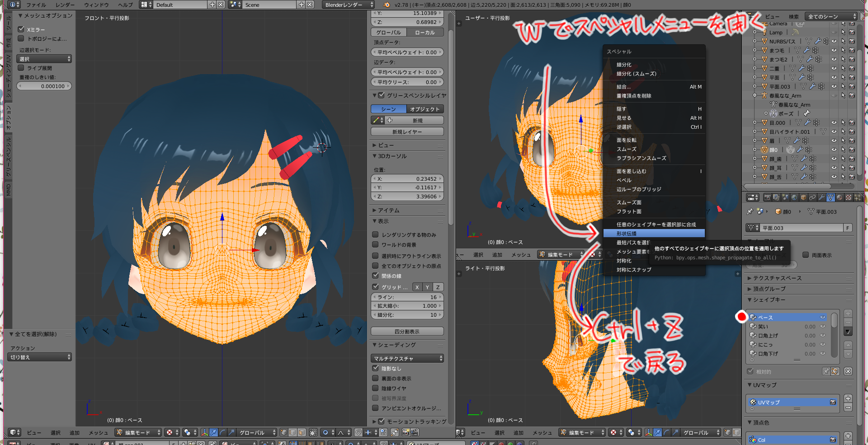Select translate manipulator arrow in left viewport header

(x=213, y=432)
